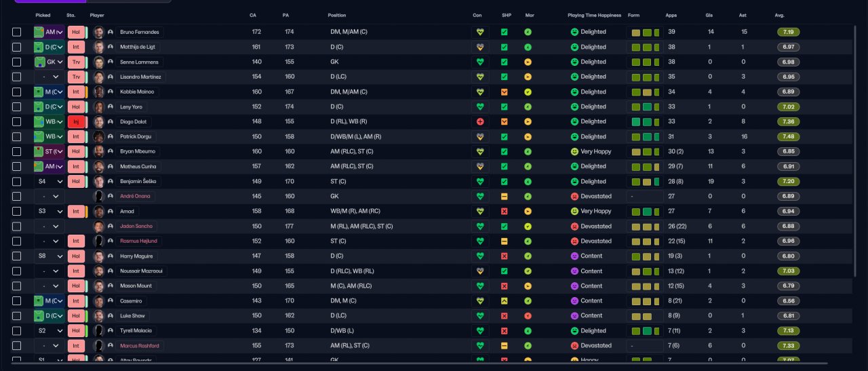Screen dimensions: 868x371
Task: Click Diogo Dalot's red injury condition icon
Action: (480, 121)
